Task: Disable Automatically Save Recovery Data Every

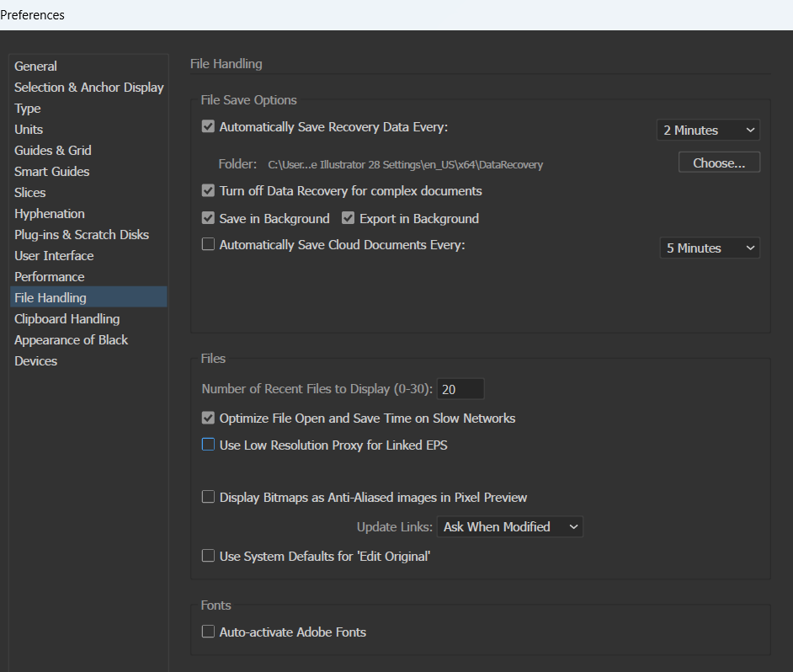Action: [208, 126]
